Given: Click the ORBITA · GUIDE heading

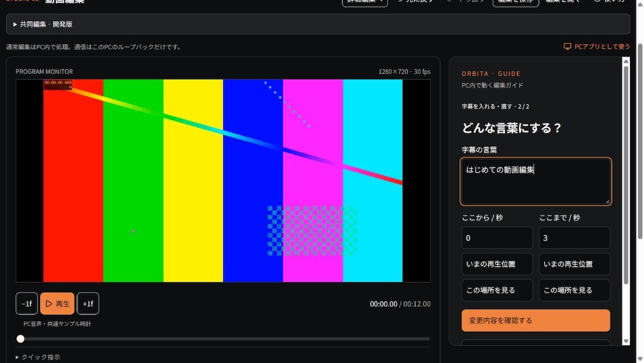Looking at the screenshot, I should (x=491, y=74).
